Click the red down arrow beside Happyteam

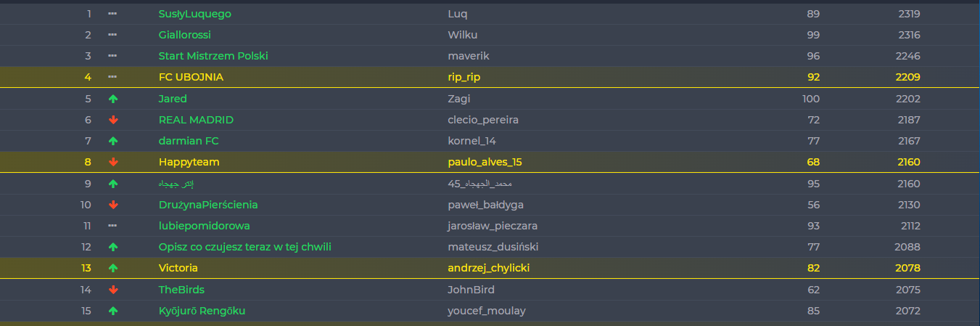point(112,162)
